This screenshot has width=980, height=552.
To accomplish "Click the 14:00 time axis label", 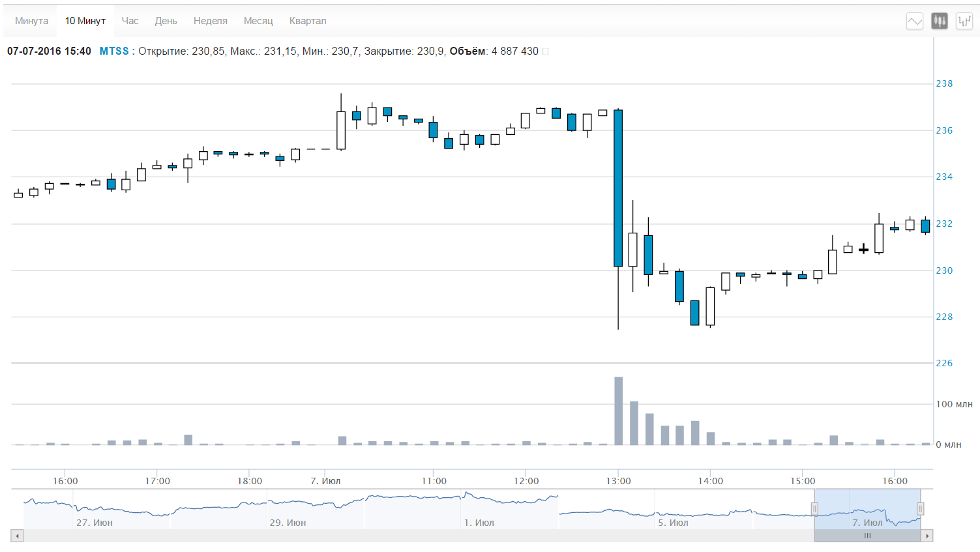I will [711, 482].
